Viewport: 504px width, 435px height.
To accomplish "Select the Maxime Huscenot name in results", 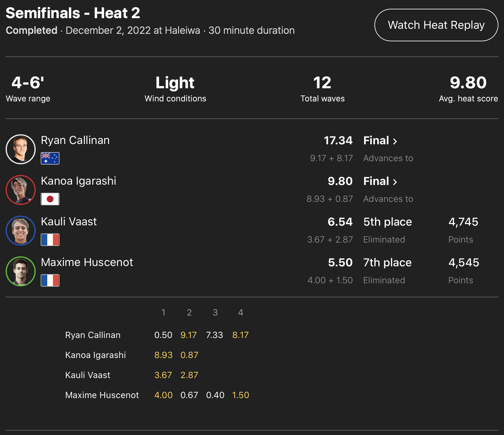I will click(x=87, y=262).
